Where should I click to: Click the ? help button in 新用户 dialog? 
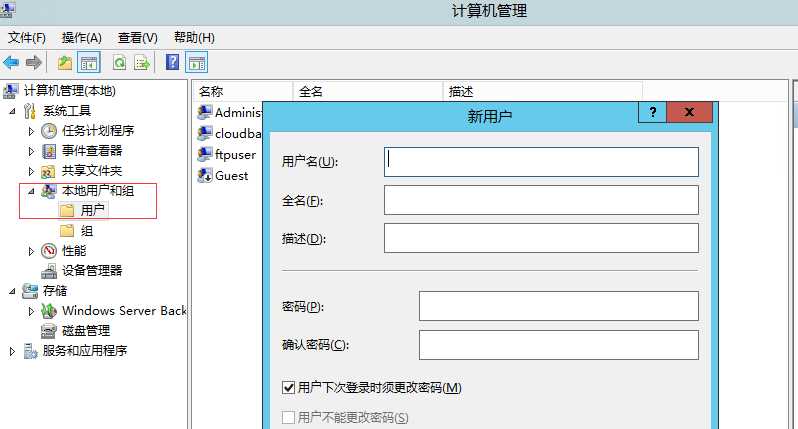652,112
